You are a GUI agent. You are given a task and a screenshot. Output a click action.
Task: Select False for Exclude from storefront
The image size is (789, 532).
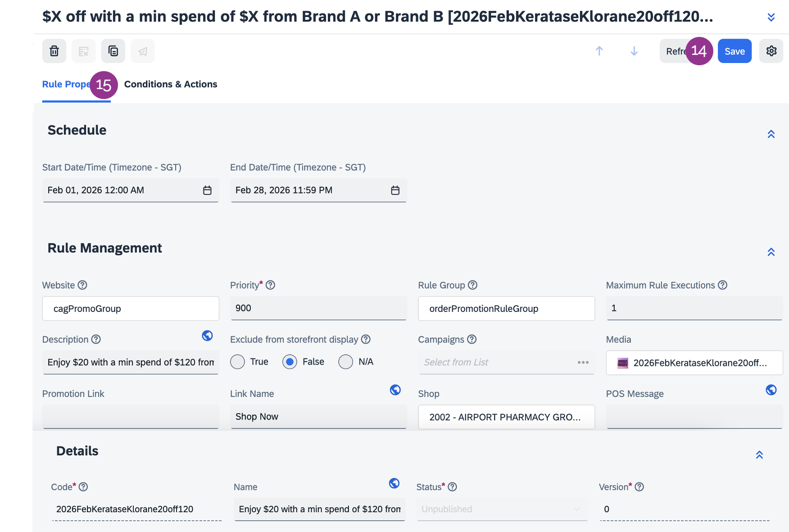[x=290, y=362]
